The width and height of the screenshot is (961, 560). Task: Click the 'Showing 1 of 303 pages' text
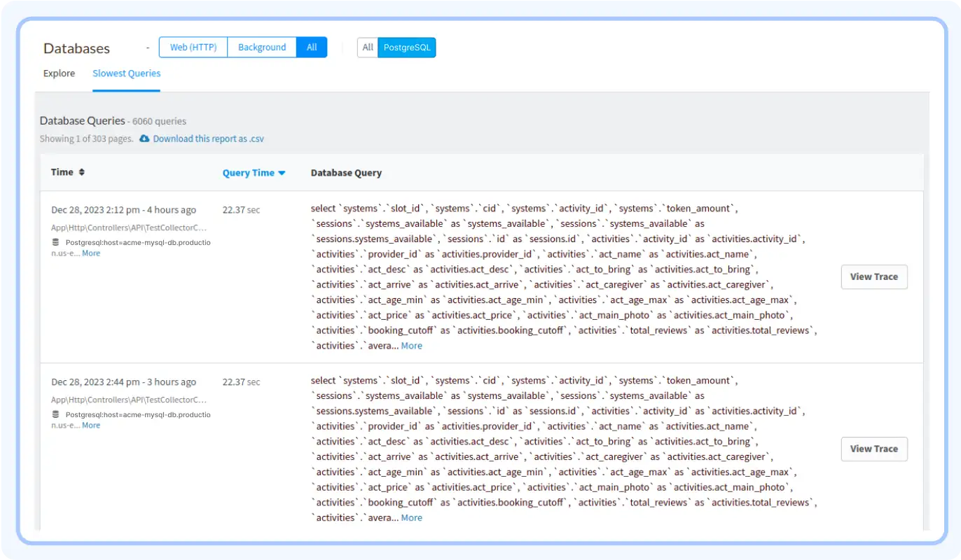click(x=86, y=139)
